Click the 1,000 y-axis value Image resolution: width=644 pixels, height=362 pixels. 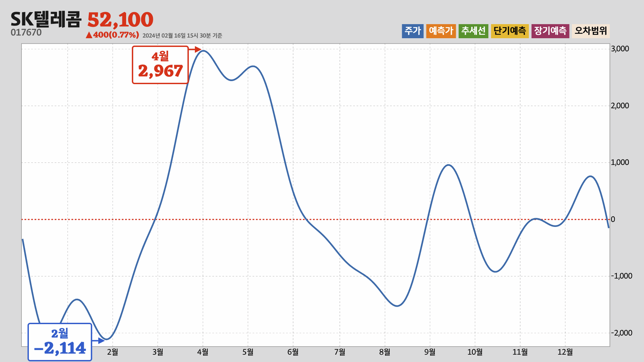click(620, 163)
